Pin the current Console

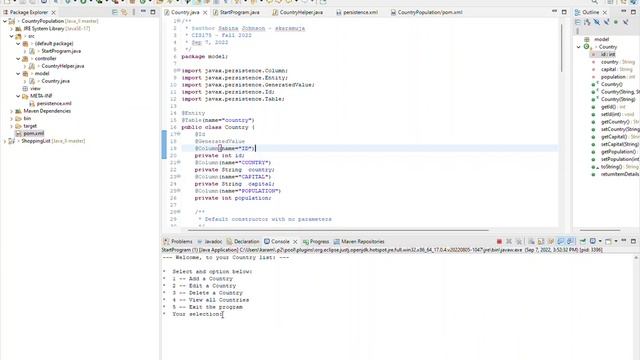pyautogui.click(x=583, y=242)
